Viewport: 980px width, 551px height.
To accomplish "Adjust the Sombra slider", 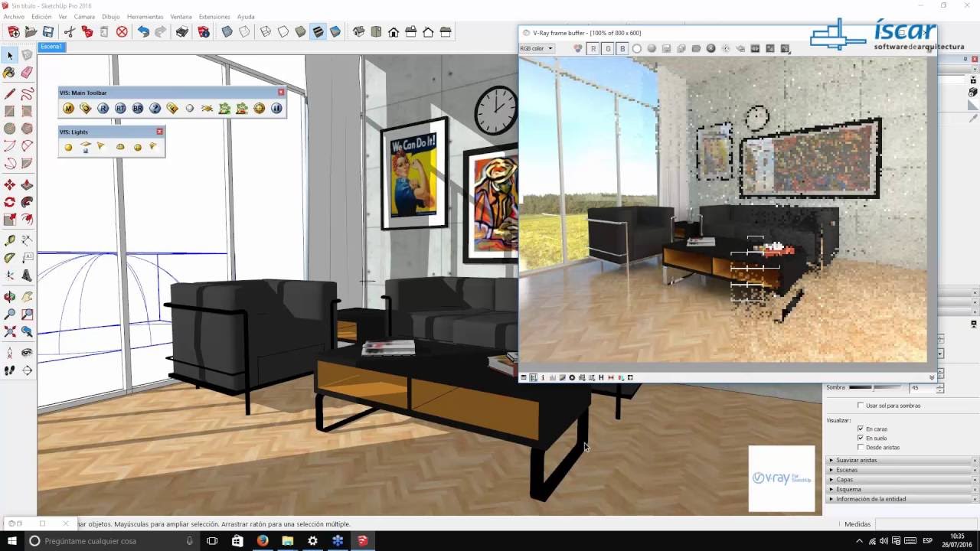I will 875,388.
